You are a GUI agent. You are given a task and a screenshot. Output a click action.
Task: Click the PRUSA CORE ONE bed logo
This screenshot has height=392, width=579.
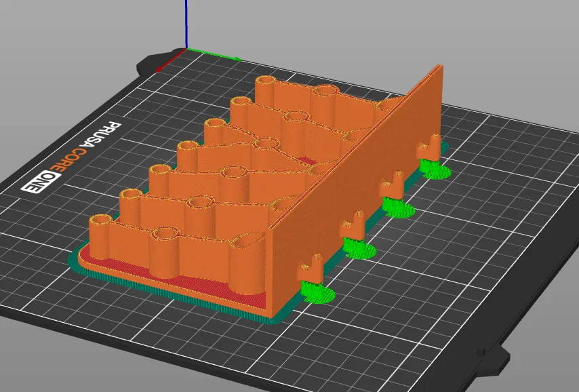(72, 158)
